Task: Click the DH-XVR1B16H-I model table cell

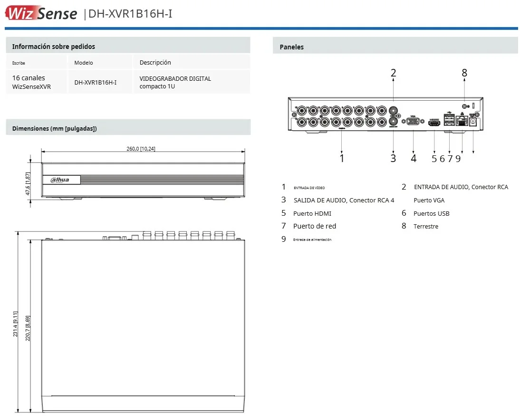Action: pos(95,83)
